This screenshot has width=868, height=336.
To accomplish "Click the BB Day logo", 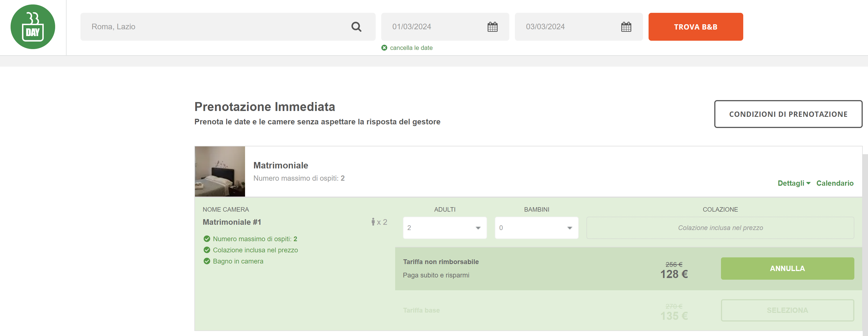I will (x=33, y=27).
